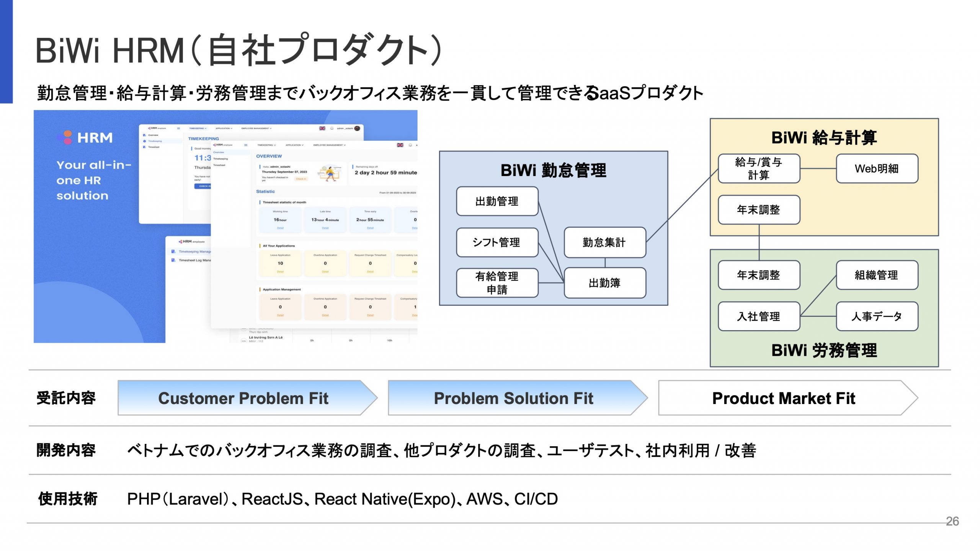The image size is (980, 551).
Task: Click the Timesheet Log Management sidebar icon
Action: pos(173,260)
